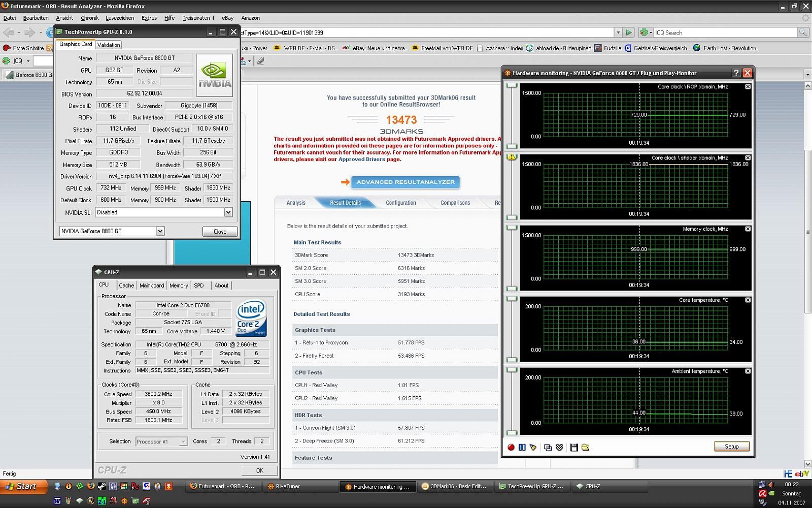Image resolution: width=812 pixels, height=508 pixels.
Task: Click the NVIDIA logo in GPU-Z
Action: point(214,76)
